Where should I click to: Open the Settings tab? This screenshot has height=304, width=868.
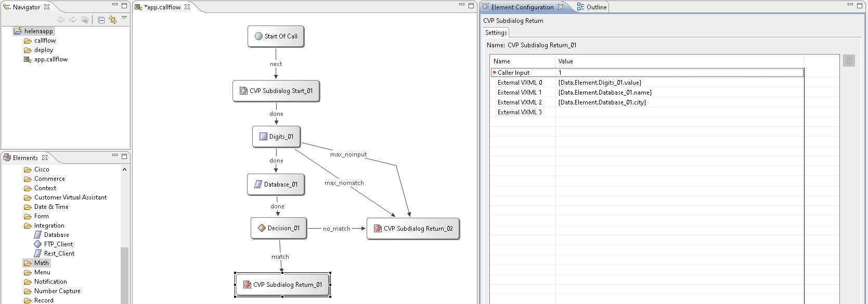496,33
